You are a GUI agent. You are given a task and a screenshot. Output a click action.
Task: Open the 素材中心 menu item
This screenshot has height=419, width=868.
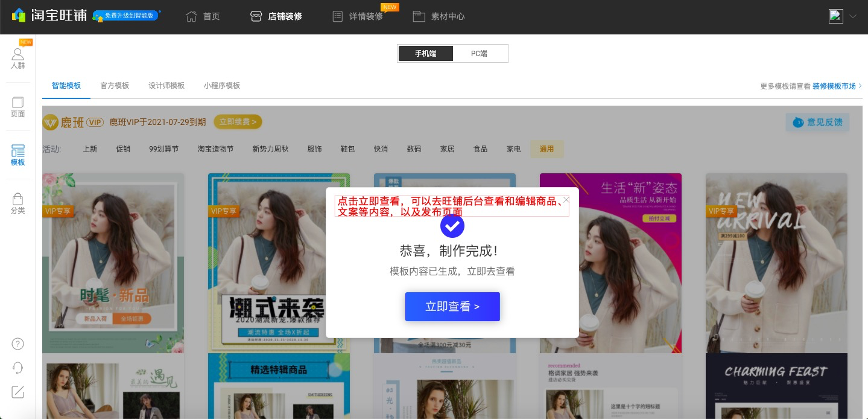pyautogui.click(x=439, y=16)
